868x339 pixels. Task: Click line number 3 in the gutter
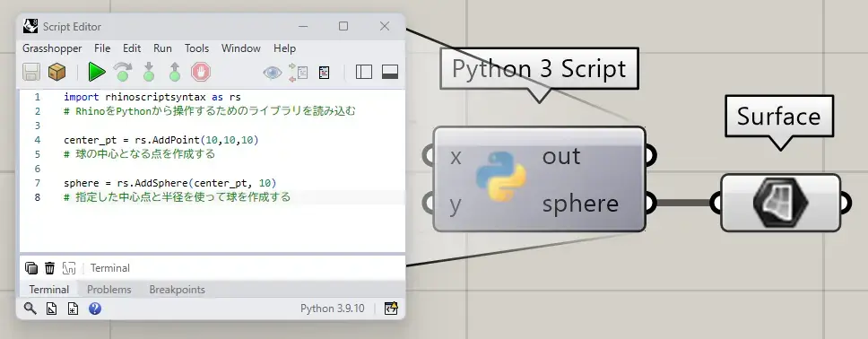point(37,126)
